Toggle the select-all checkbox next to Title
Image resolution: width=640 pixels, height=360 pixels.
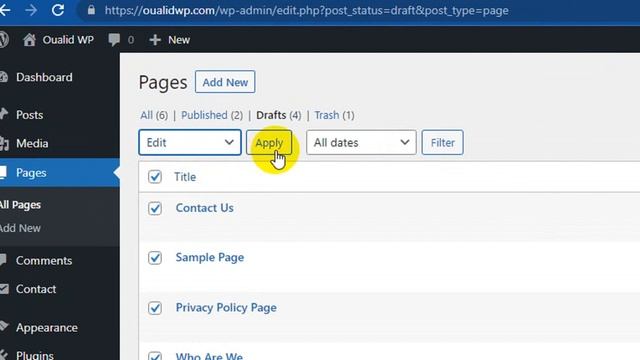tap(155, 177)
